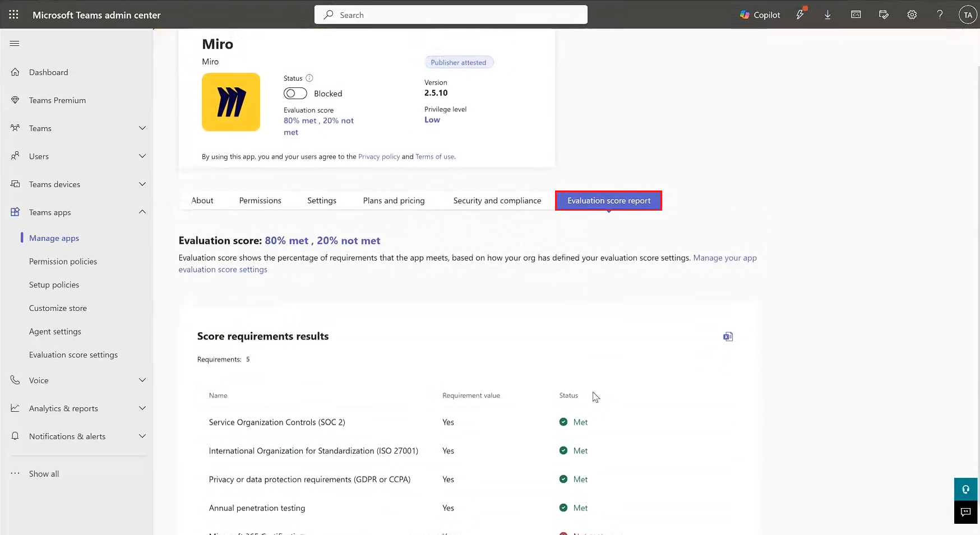Click the Publisher attested badge

[459, 63]
